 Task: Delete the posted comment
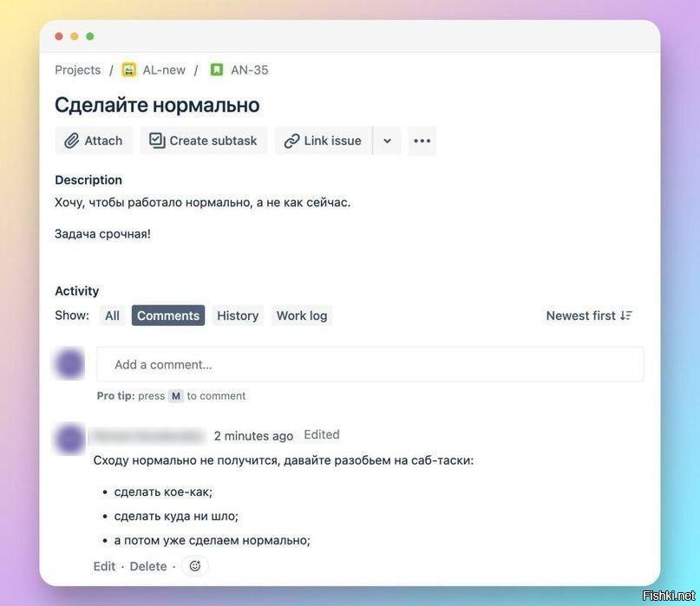coord(148,566)
